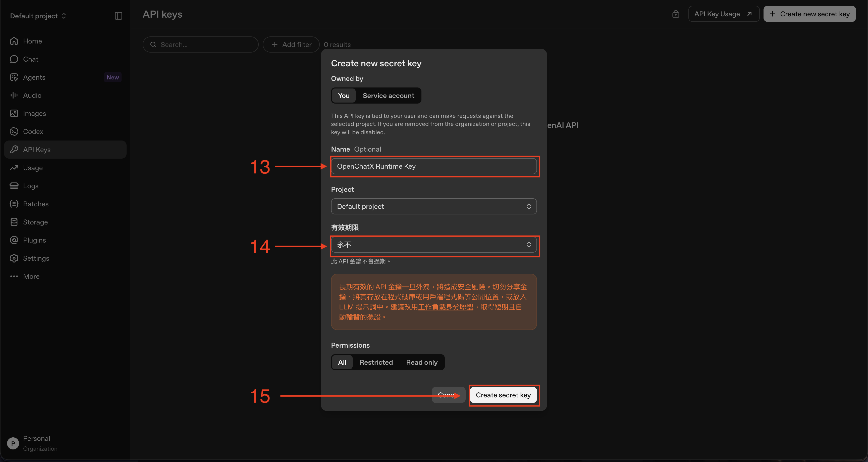Click the Images sidebar icon

click(x=14, y=114)
